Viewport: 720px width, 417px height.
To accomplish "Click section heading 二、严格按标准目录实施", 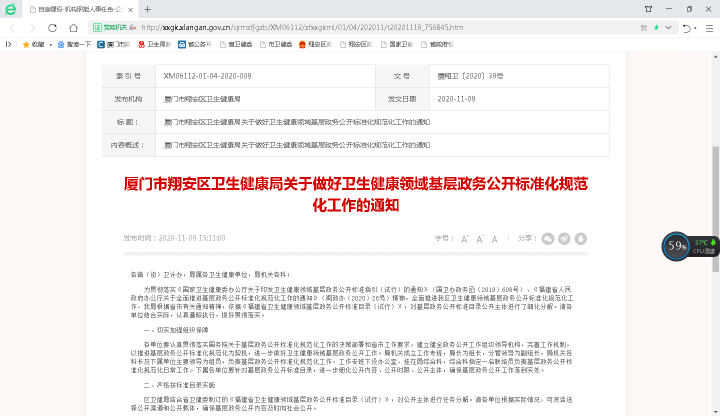I will point(179,385).
